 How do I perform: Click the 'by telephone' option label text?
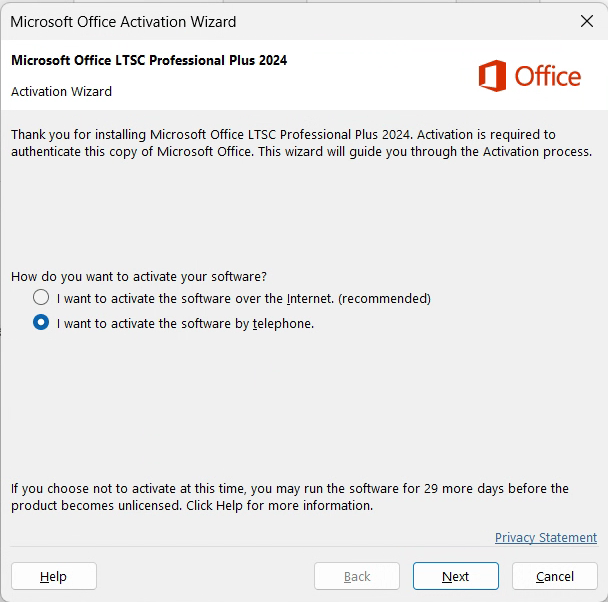(x=185, y=323)
